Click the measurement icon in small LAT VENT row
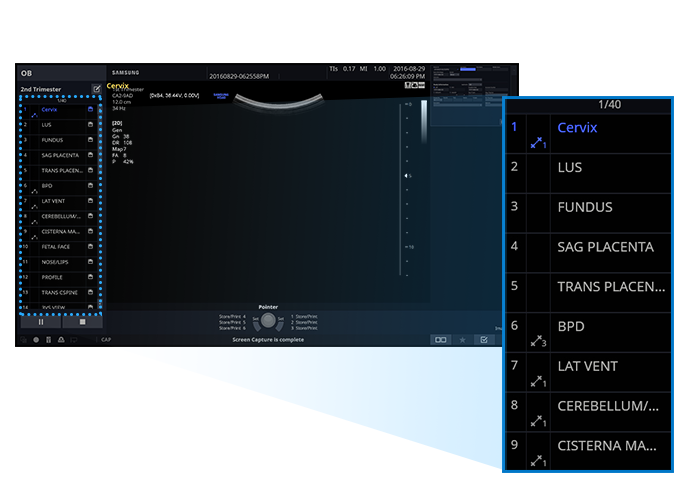This screenshot has width=689, height=477. 34,206
